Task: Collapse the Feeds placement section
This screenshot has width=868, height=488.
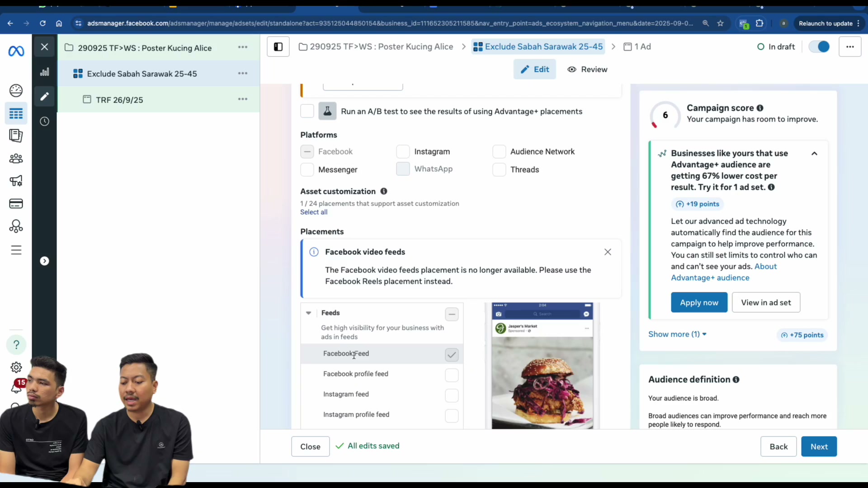Action: [308, 313]
